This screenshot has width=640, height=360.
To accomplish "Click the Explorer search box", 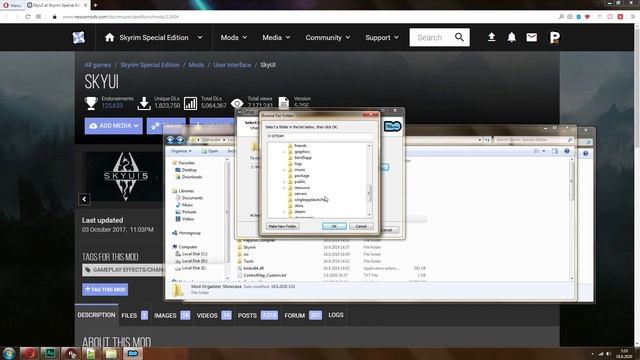I will pos(533,140).
